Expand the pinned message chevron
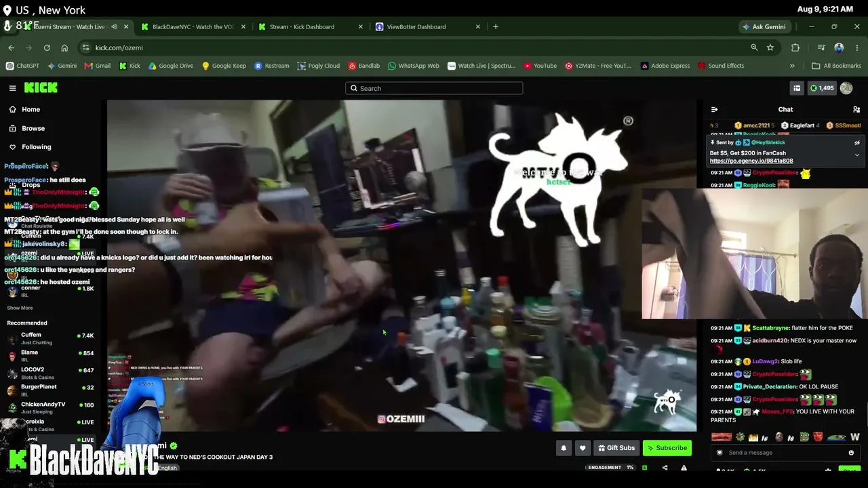The height and width of the screenshot is (488, 868). click(x=856, y=155)
